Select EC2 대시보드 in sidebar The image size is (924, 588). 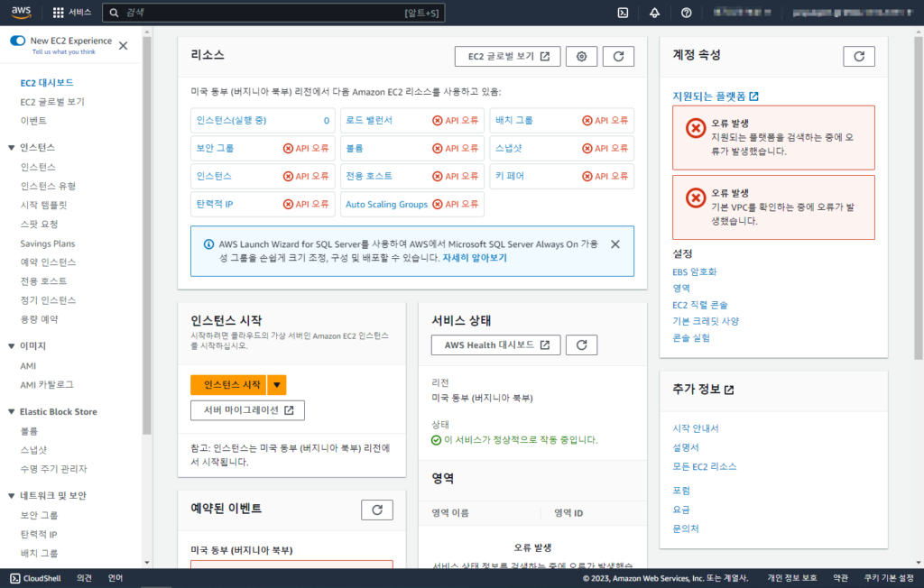(x=47, y=83)
